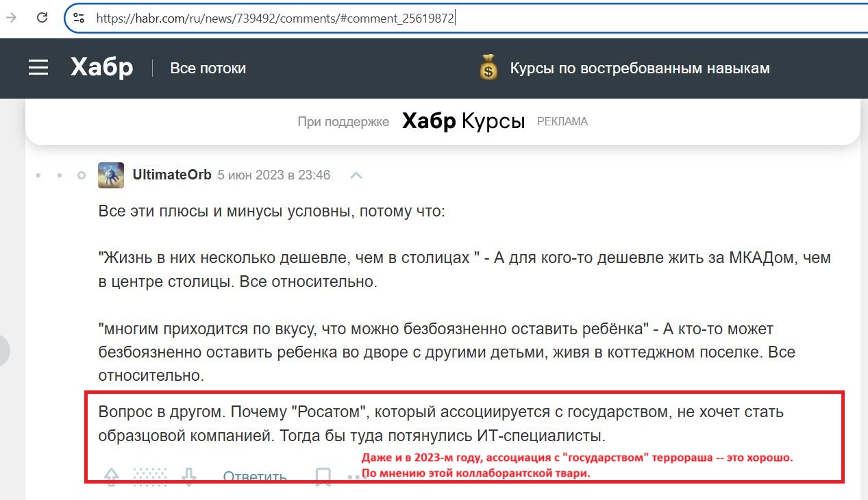Open UltimateOrb's avatar
This screenshot has width=868, height=500.
pyautogui.click(x=111, y=175)
